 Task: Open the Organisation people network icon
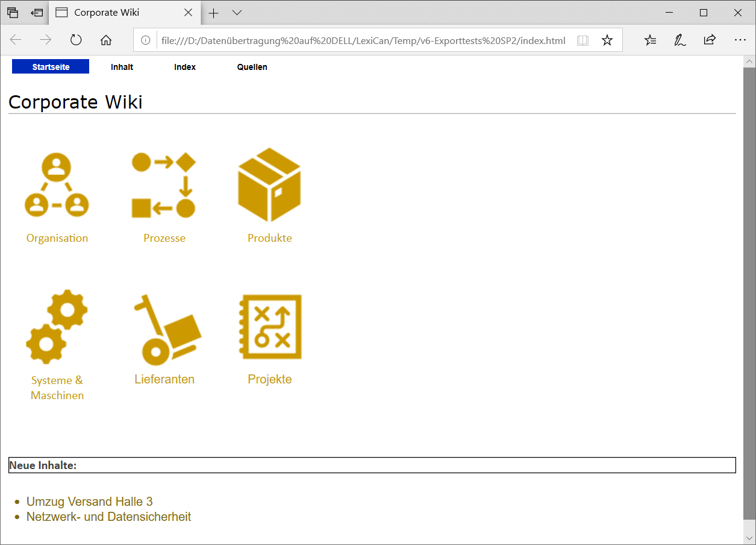[x=57, y=185]
